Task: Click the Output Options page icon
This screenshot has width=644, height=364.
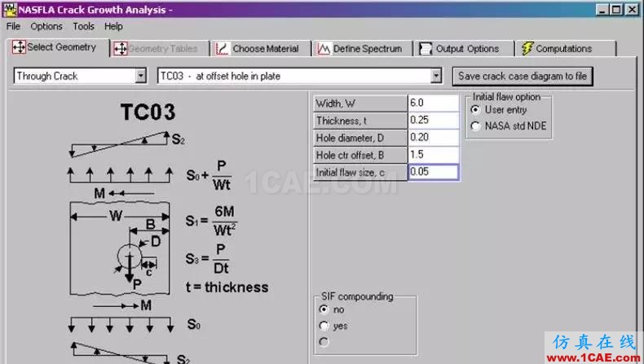Action: [x=426, y=49]
